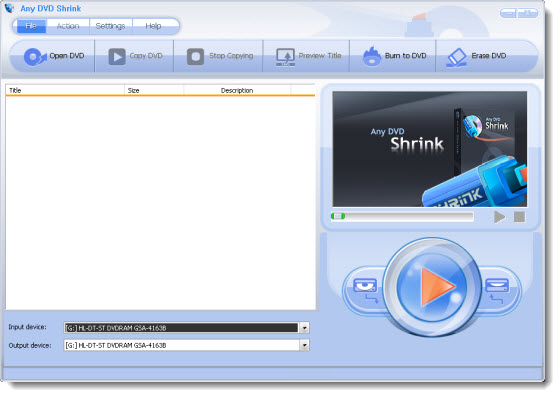The height and width of the screenshot is (397, 560).
Task: Open the Settings menu
Action: pos(110,26)
